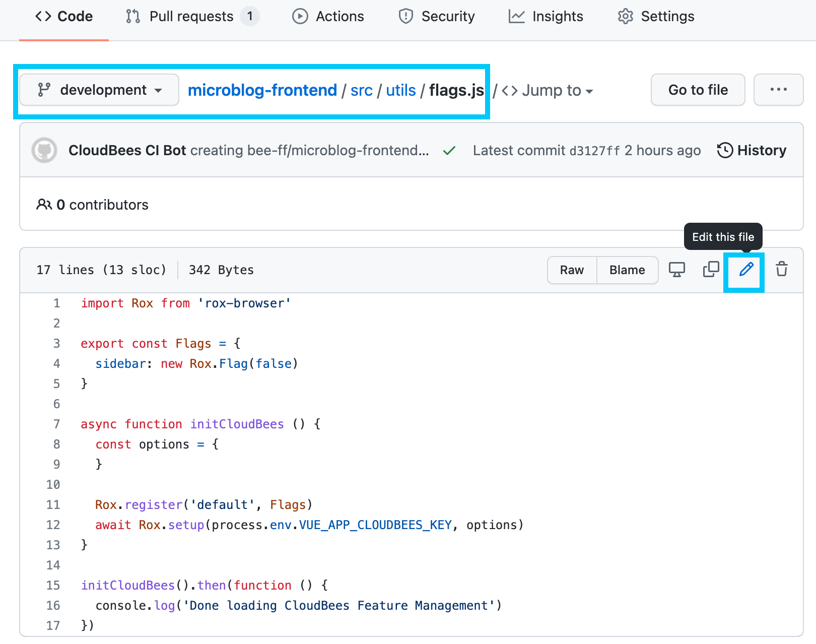This screenshot has width=816, height=644.
Task: Delete flags.js using the trash icon
Action: tap(781, 270)
